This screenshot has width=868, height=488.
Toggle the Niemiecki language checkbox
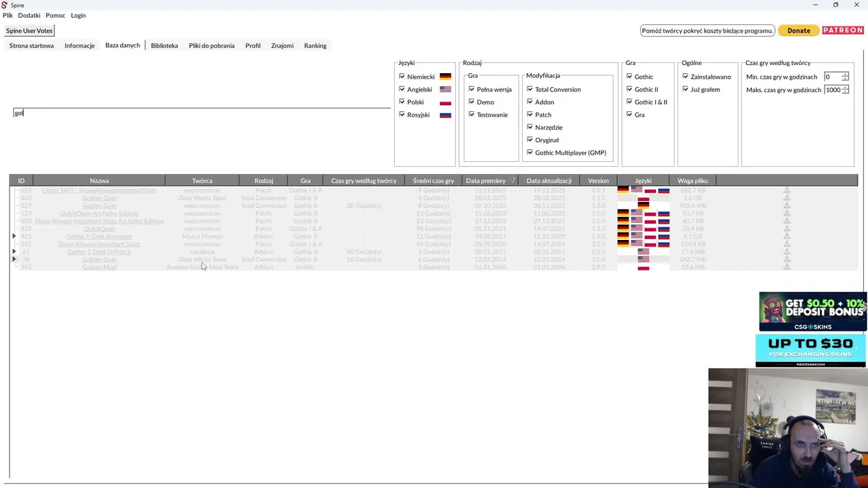pyautogui.click(x=402, y=77)
